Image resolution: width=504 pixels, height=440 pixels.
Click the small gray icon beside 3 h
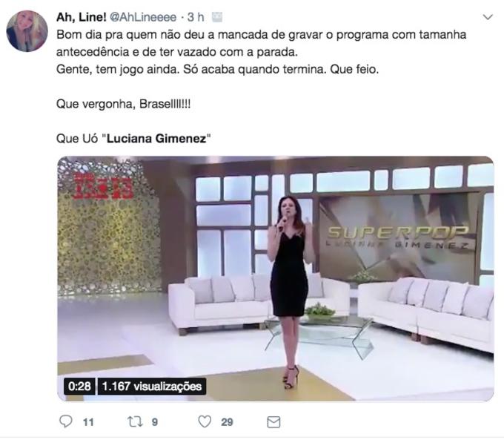[218, 17]
